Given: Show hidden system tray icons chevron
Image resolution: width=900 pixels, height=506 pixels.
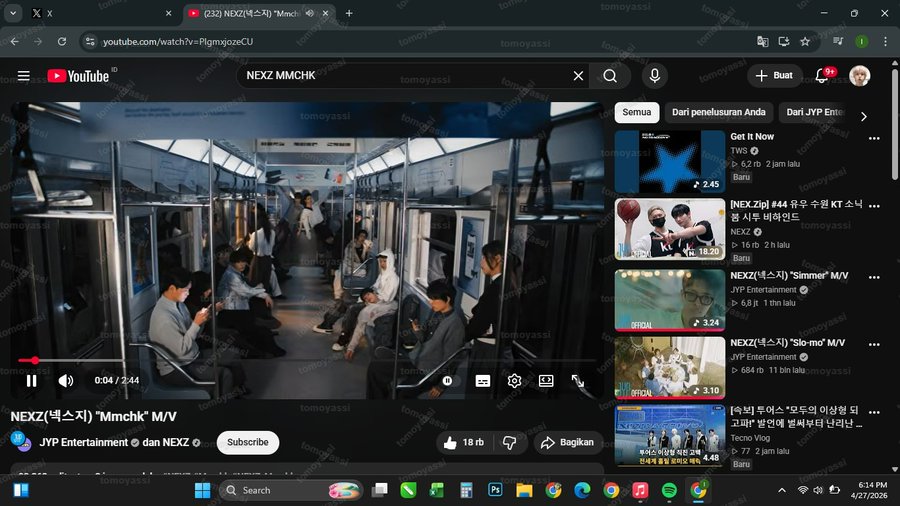Looking at the screenshot, I should click(782, 491).
